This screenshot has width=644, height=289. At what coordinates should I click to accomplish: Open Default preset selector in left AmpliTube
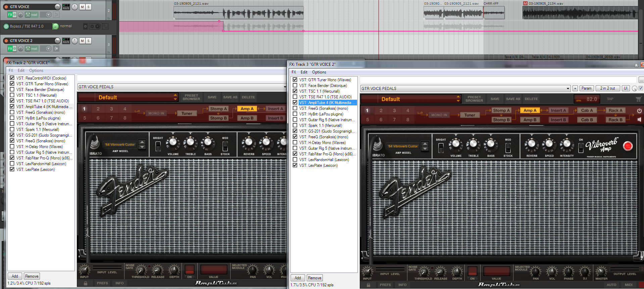click(x=128, y=97)
